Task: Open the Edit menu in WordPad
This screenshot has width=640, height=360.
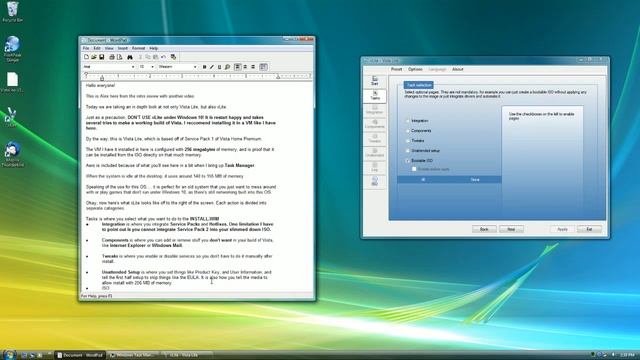Action: click(97, 48)
